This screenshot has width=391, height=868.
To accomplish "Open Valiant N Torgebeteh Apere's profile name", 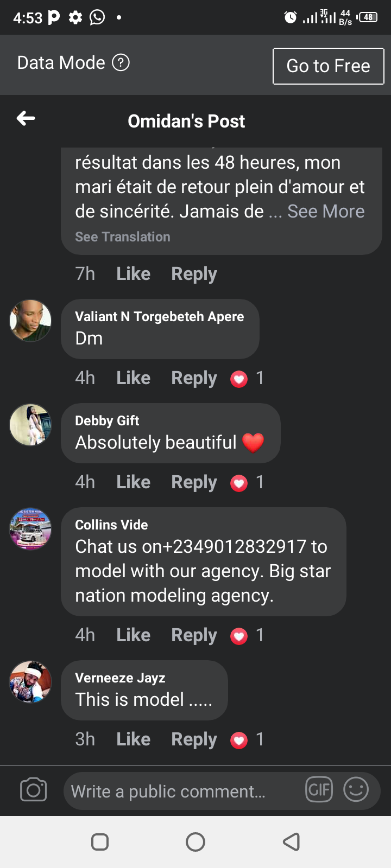I will click(x=160, y=317).
